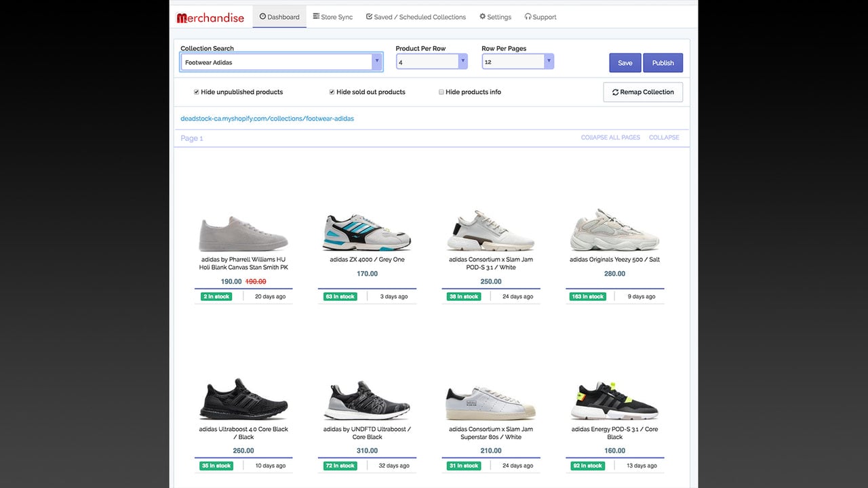
Task: Select the adidas ZX 4000 shoe thumbnail
Action: [367, 232]
